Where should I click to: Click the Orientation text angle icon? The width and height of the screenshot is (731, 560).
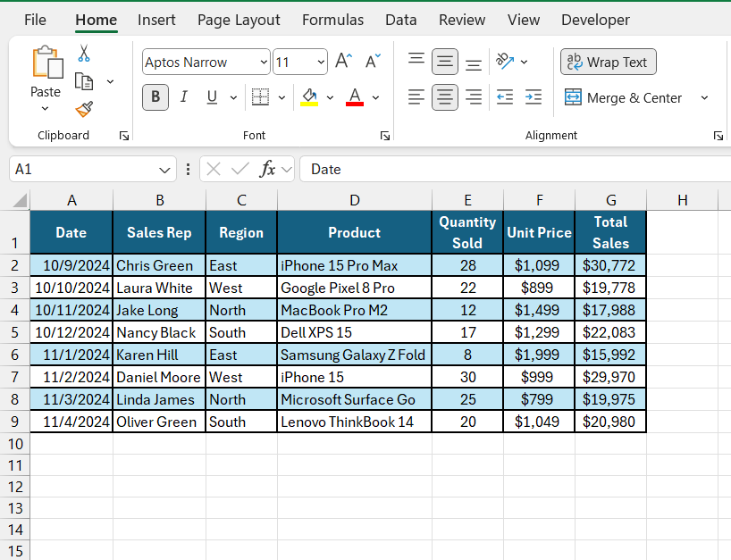[x=505, y=61]
